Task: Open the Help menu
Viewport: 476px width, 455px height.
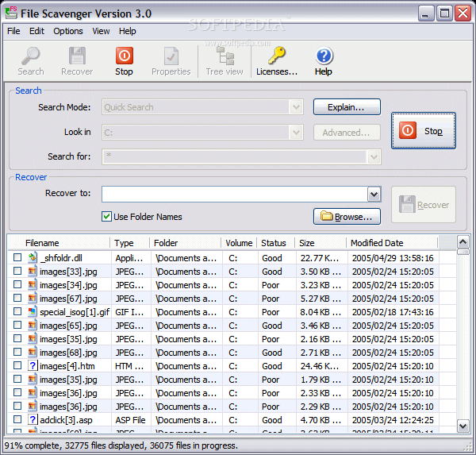Action: (x=127, y=31)
